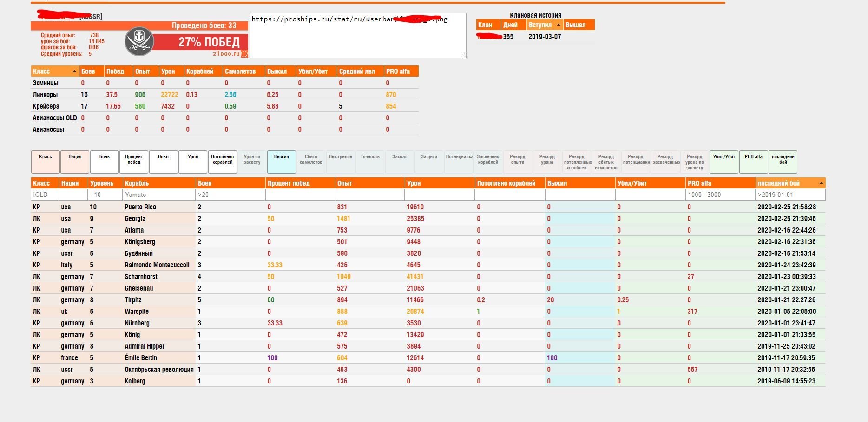This screenshot has width=868, height=422.
Task: Click the small orange z1ooo.ru logo icon
Action: point(244,54)
